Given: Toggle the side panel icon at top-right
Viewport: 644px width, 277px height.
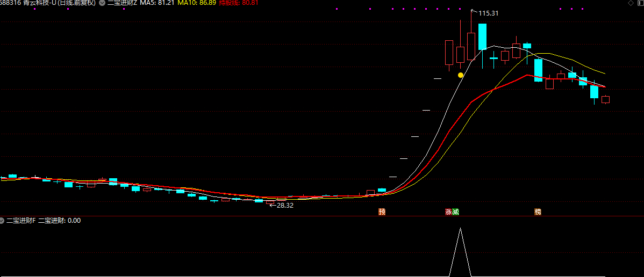Looking at the screenshot, I should (639, 3).
